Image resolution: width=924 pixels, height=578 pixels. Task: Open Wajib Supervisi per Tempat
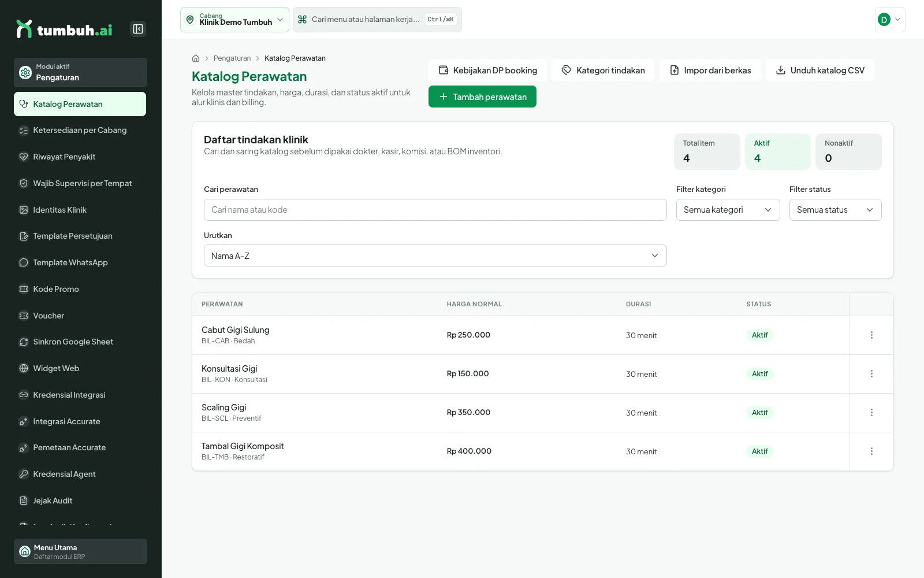click(80, 183)
